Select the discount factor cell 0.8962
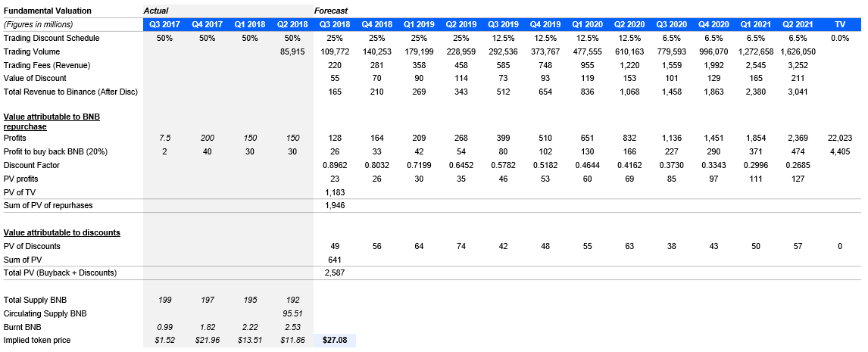The image size is (868, 352). click(x=334, y=165)
